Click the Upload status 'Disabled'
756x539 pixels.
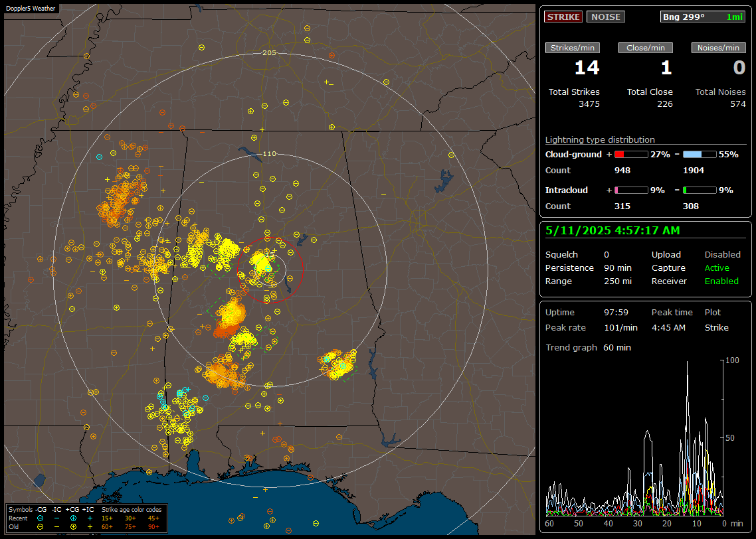click(x=722, y=255)
